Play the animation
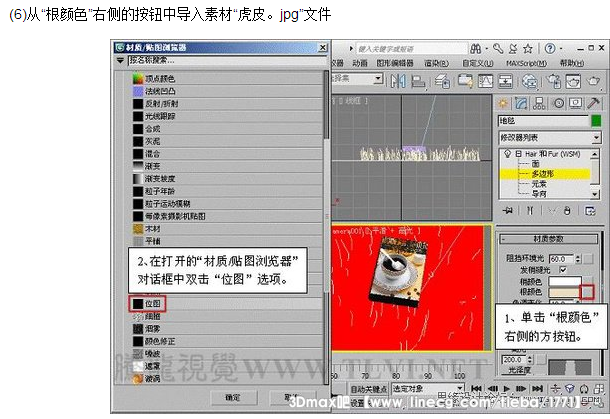The width and height of the screenshot is (610, 419). click(x=507, y=388)
